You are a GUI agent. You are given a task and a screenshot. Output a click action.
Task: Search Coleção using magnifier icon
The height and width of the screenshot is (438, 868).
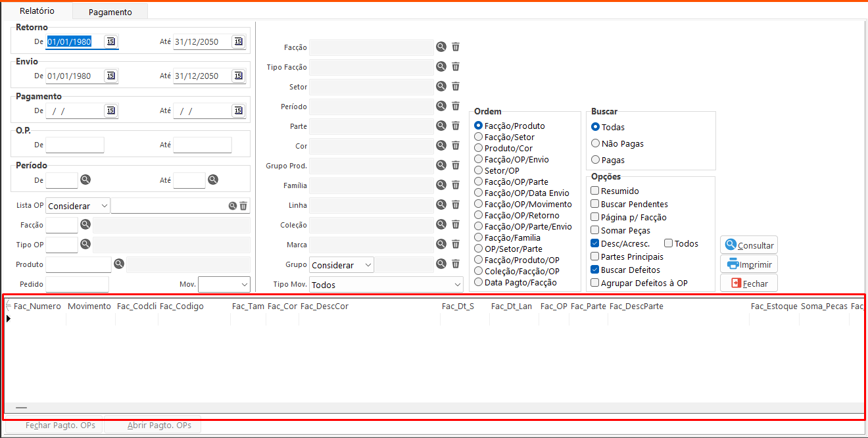(x=441, y=224)
